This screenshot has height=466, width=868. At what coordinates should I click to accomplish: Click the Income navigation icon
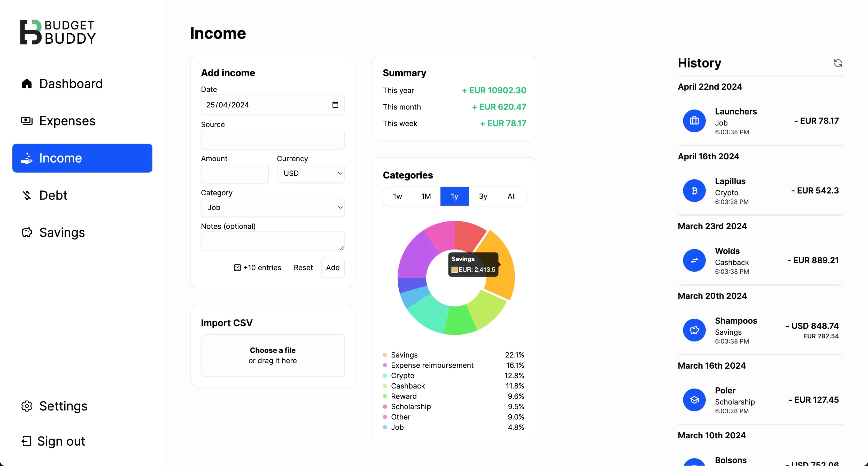click(x=27, y=158)
